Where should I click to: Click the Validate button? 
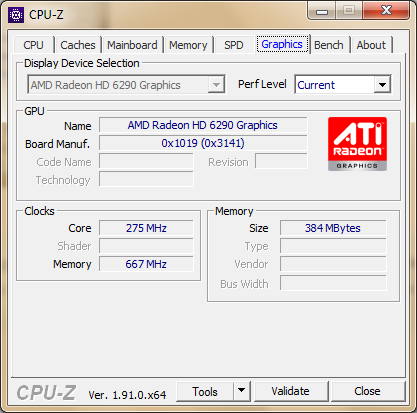(290, 391)
